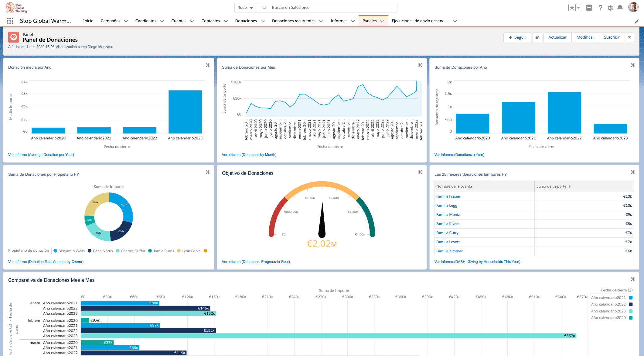Click the Carla Norris legend swatch

coord(90,251)
